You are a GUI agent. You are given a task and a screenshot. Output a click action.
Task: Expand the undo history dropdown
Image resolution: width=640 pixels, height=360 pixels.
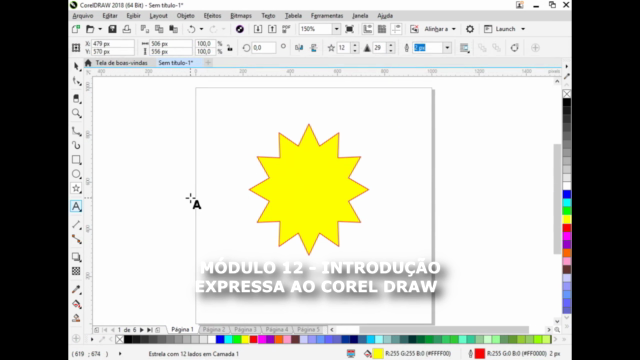pyautogui.click(x=201, y=29)
